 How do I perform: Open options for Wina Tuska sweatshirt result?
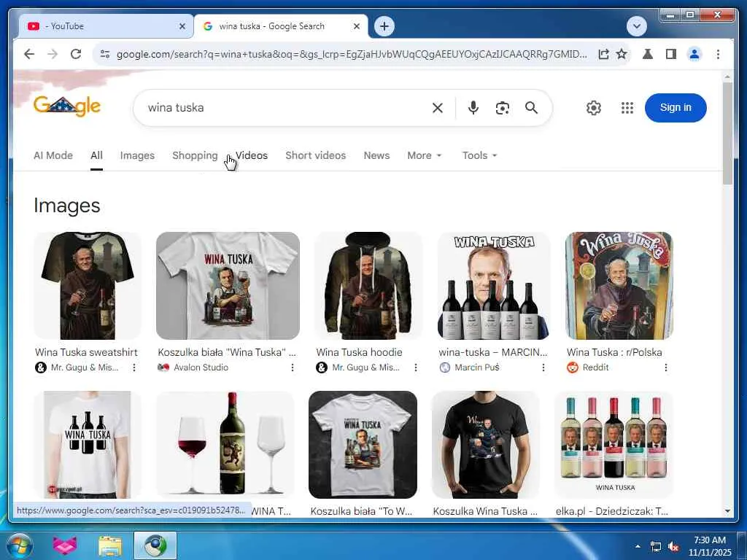(134, 367)
